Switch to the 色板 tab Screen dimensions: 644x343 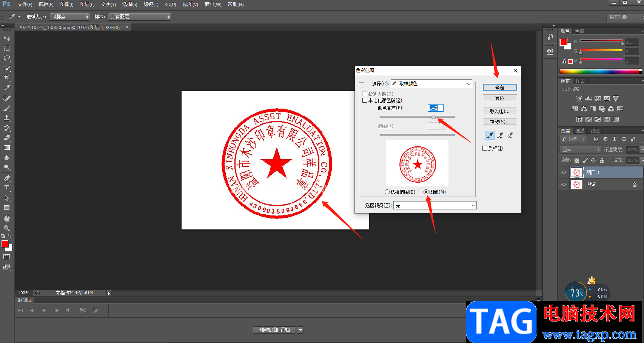click(579, 31)
